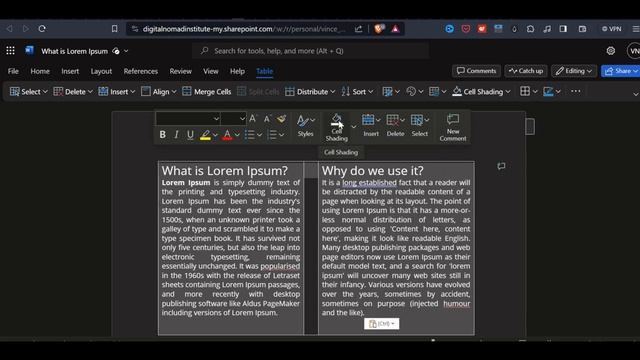Switch to the Home tab
The width and height of the screenshot is (640, 360).
(40, 71)
